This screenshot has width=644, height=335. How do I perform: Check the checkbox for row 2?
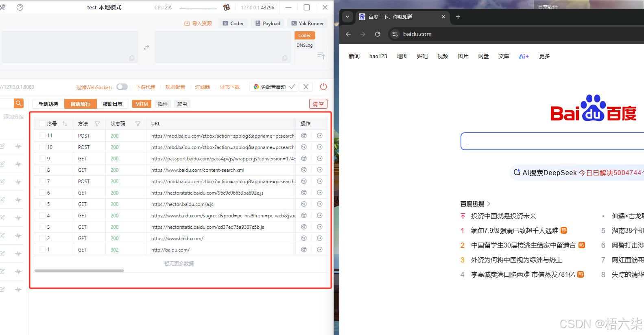tap(42, 238)
